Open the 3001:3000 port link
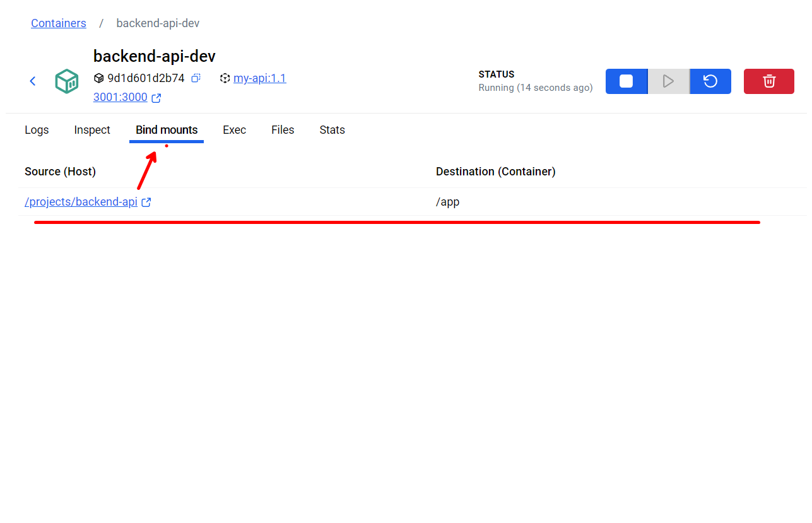812x523 pixels. [120, 98]
